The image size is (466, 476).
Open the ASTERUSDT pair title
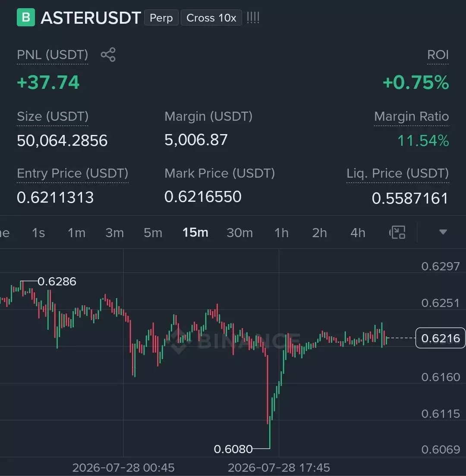(x=91, y=18)
